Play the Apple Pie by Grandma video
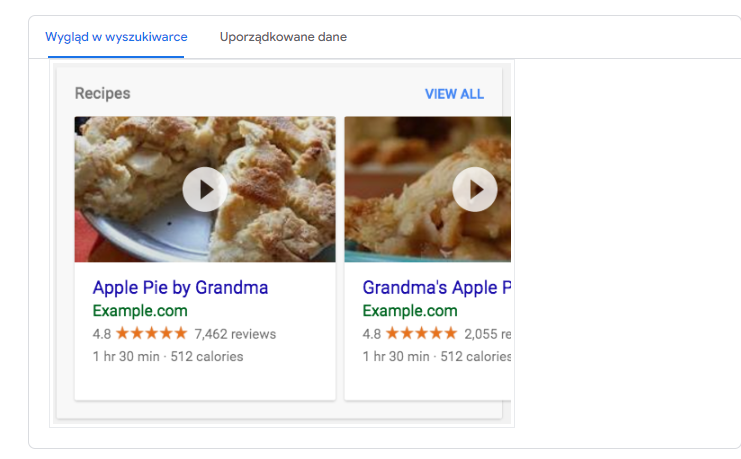Image resolution: width=741 pixels, height=459 pixels. (205, 190)
